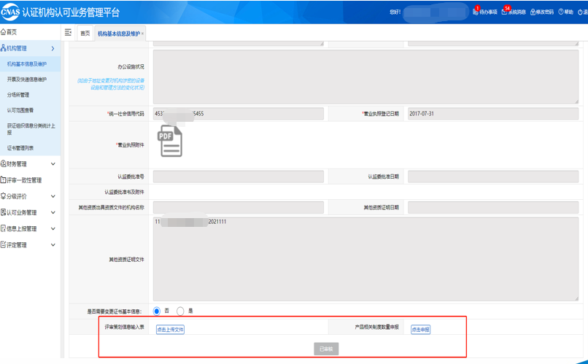The width and height of the screenshot is (588, 364).
Task: Click 点击上传文件 upload button
Action: pos(170,330)
